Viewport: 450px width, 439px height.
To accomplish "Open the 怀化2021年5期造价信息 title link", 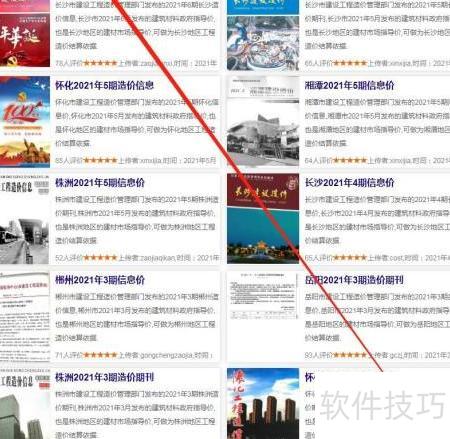I will [104, 85].
